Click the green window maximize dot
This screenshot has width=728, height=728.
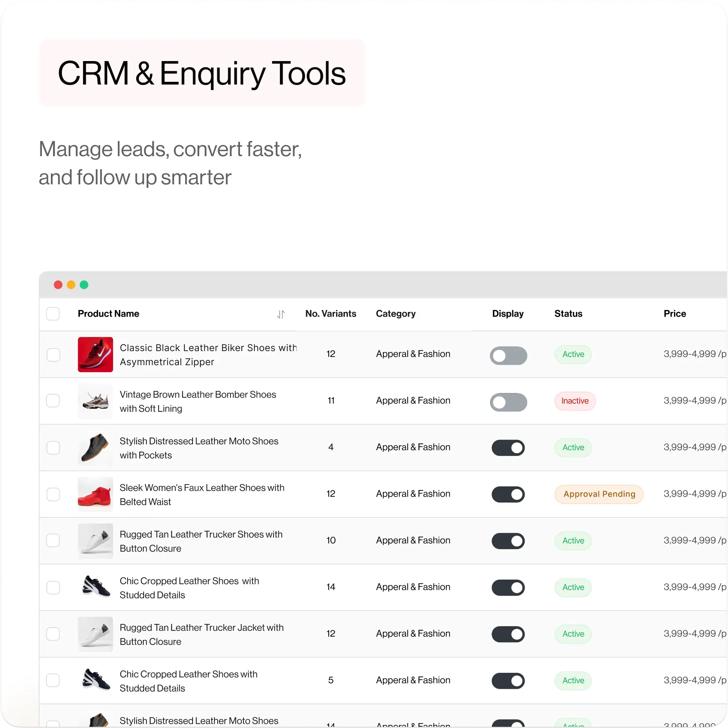coord(84,285)
